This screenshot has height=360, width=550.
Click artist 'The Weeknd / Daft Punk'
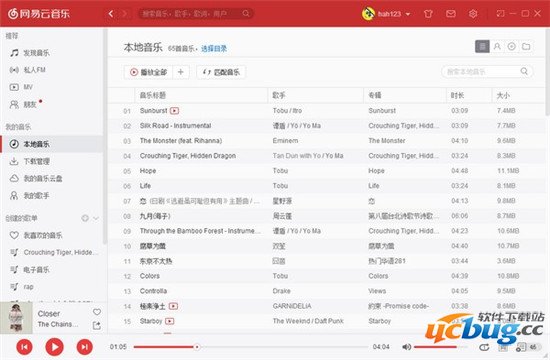pyautogui.click(x=308, y=321)
